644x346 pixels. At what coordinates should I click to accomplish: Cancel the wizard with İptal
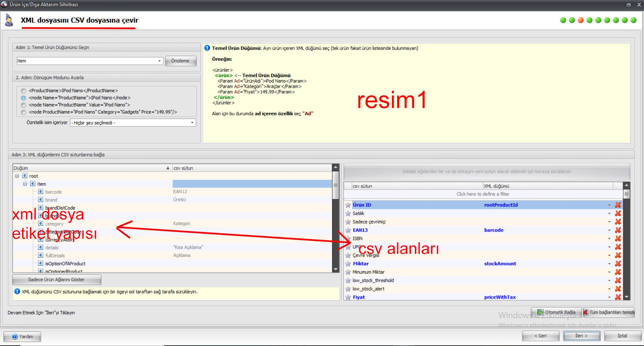(623, 336)
